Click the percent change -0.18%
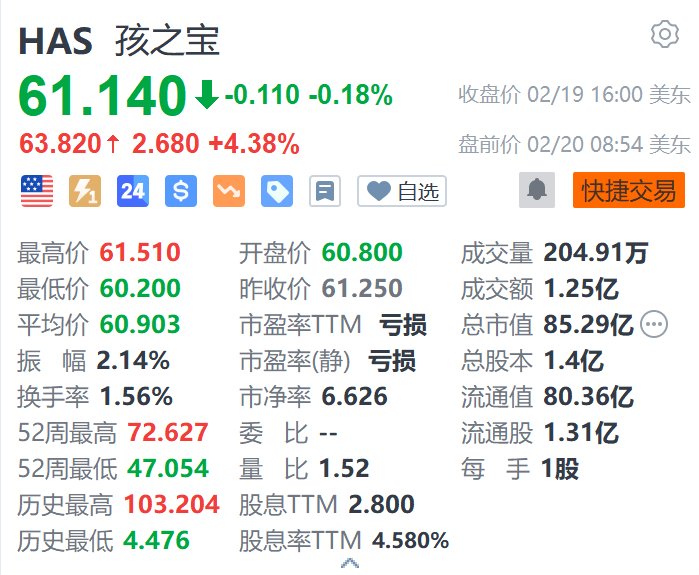Image resolution: width=699 pixels, height=575 pixels. point(351,94)
